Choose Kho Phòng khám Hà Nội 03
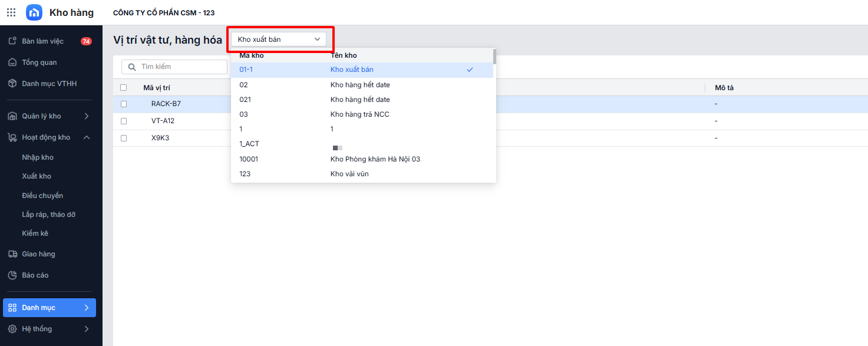 pos(375,159)
